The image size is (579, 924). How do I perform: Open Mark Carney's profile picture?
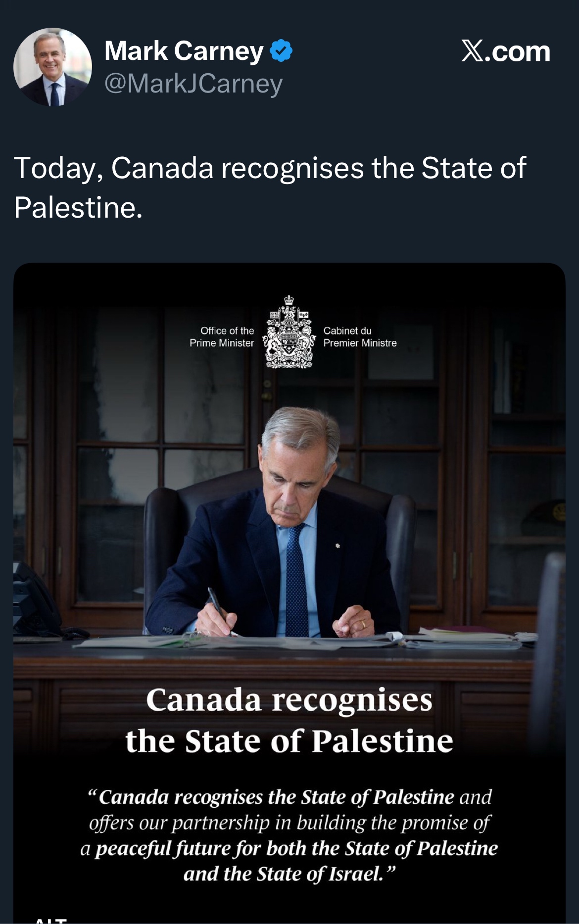pos(52,67)
